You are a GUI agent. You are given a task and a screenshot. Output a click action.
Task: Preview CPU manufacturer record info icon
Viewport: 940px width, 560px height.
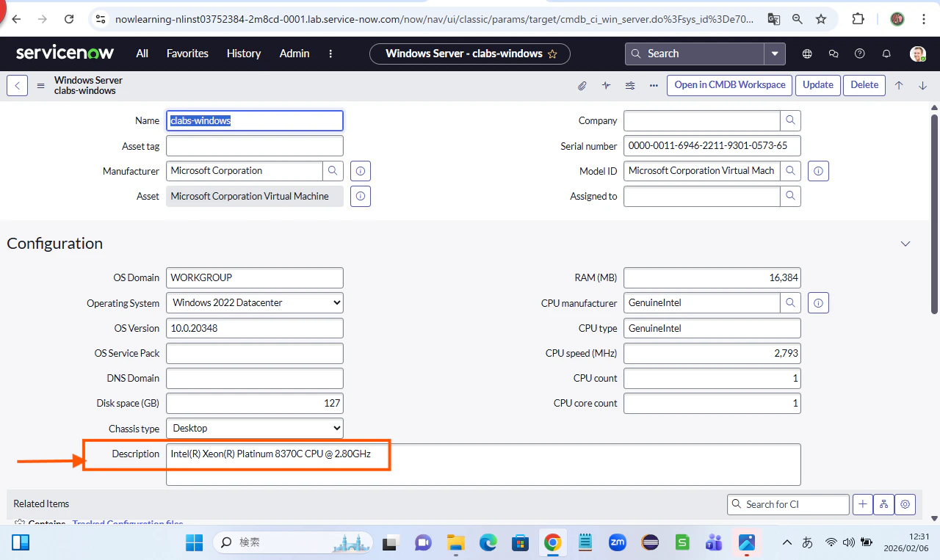[819, 302]
